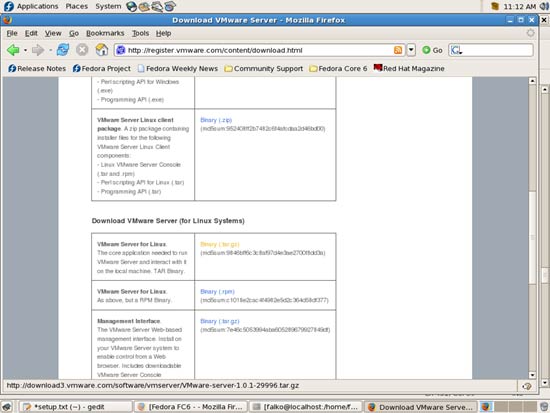
Task: Switch to Download VMware Server taskbar button
Action: pyautogui.click(x=421, y=407)
